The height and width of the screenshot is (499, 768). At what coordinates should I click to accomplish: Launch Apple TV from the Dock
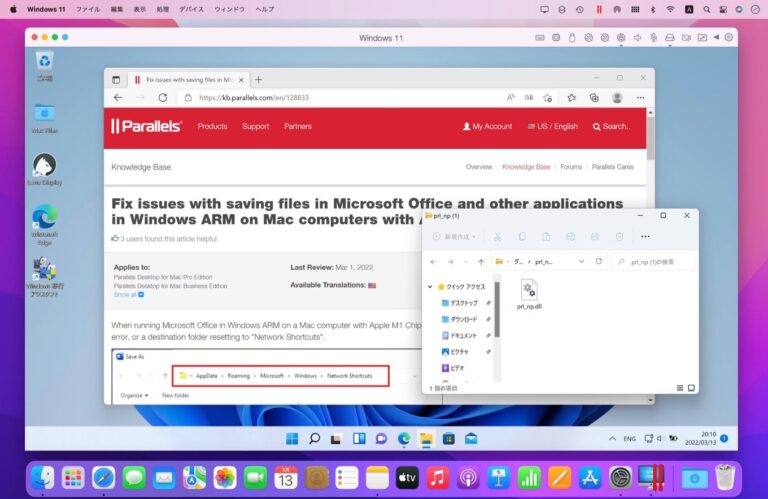[406, 478]
